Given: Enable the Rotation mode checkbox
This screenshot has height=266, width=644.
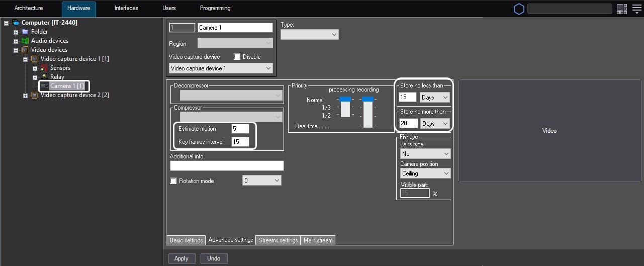Looking at the screenshot, I should (x=173, y=181).
